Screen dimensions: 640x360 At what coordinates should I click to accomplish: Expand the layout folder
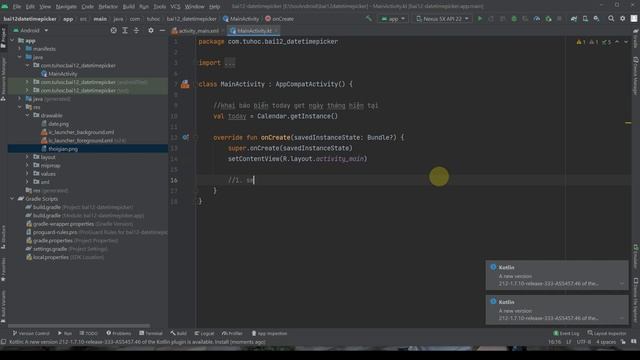(27, 157)
